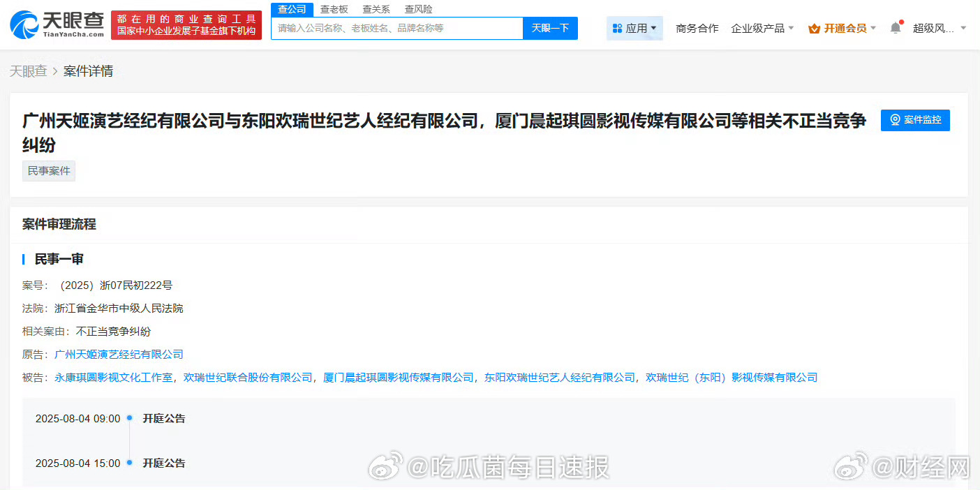Focus the company name search field
Screen dimensions: 980x490
point(397,28)
